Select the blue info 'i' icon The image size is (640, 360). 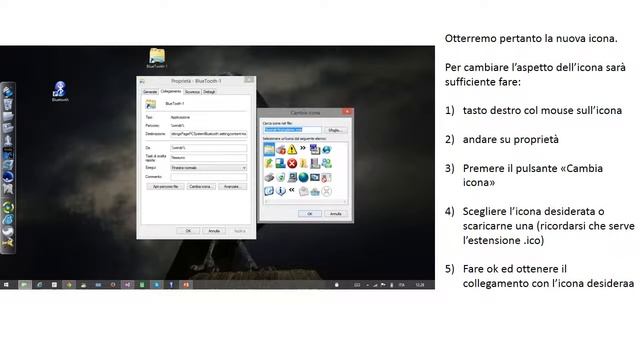(280, 191)
